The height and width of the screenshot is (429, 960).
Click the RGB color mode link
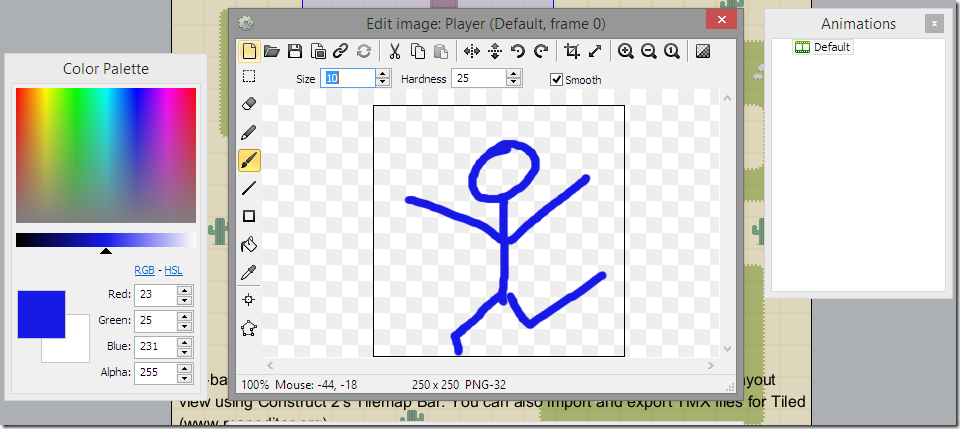(x=144, y=270)
